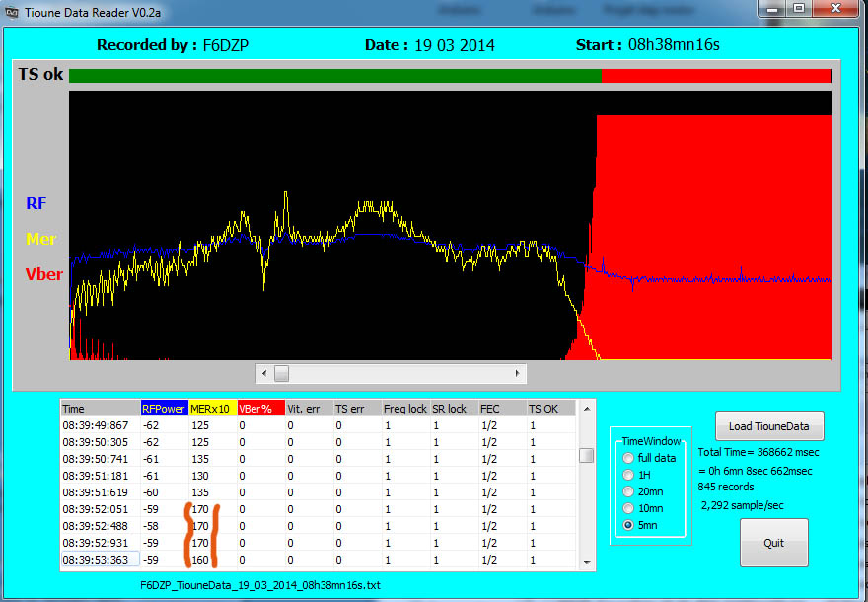Select the 10mn time window option
This screenshot has height=602, width=868.
tap(628, 508)
